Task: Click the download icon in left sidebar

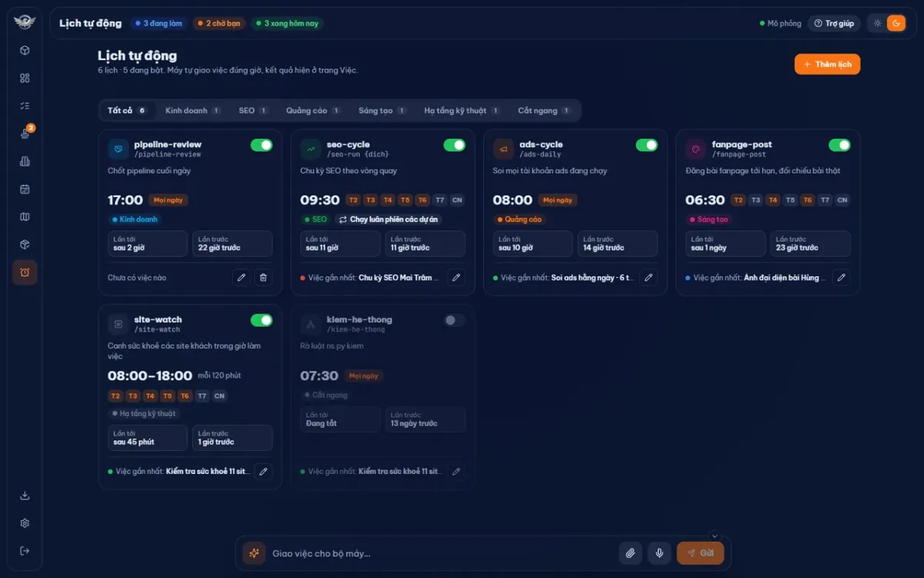Action: (x=25, y=496)
